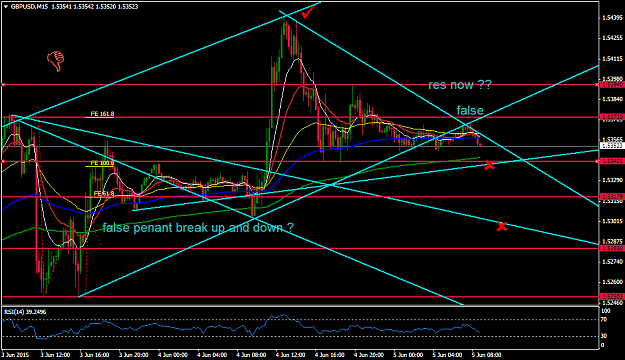This screenshot has height=360, width=625.
Task: Select the 'false penant break up and down ?' label
Action: pos(198,228)
